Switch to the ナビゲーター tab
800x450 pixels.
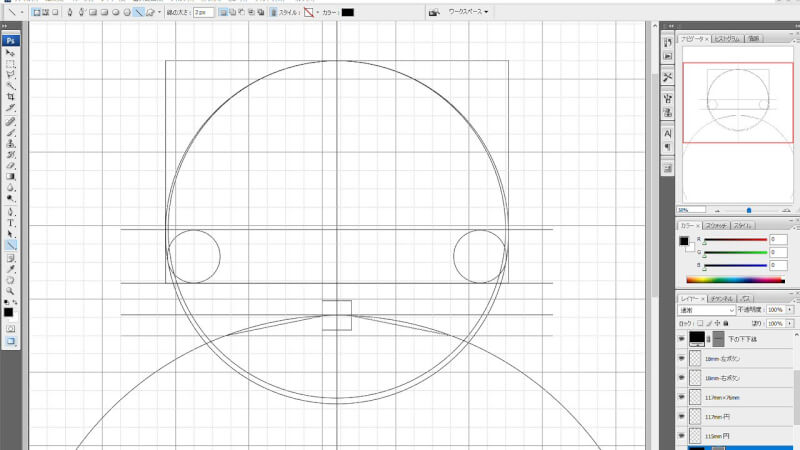692,39
